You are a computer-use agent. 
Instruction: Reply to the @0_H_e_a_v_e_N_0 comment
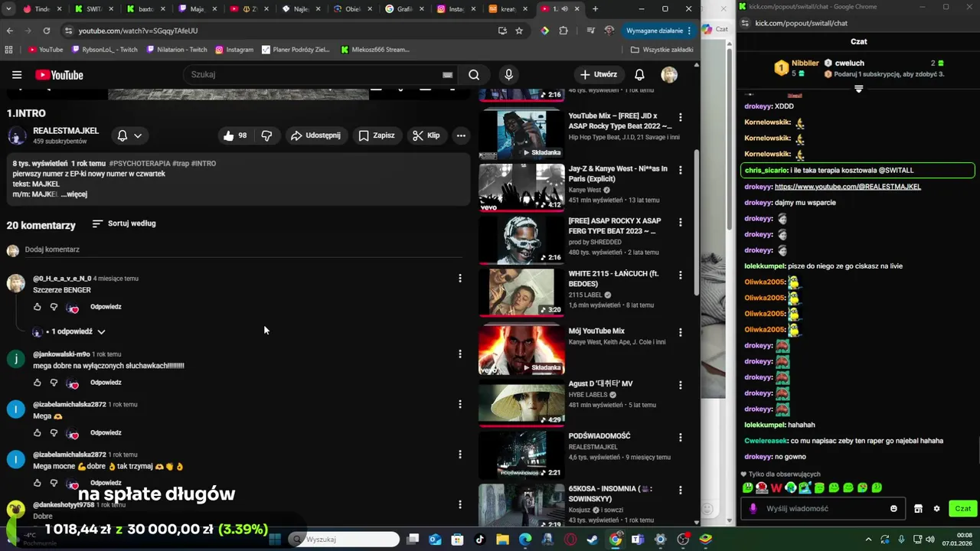106,307
